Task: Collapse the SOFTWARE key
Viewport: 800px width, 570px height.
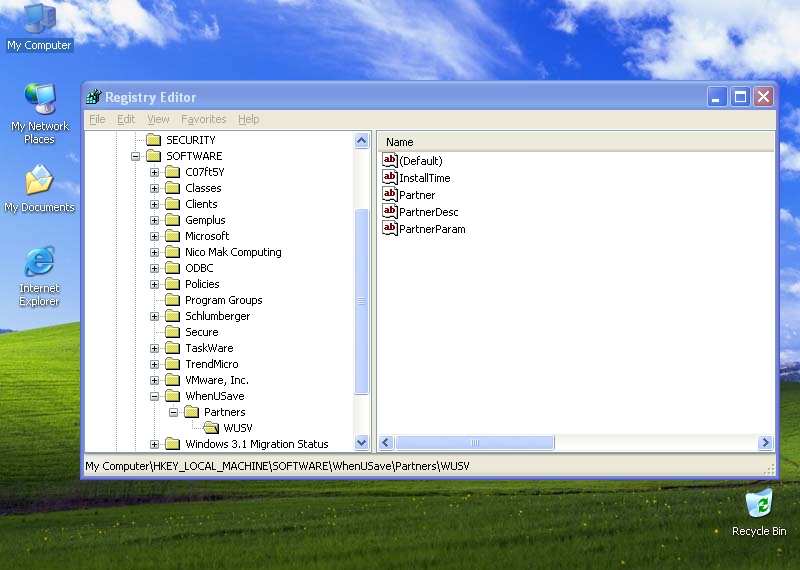Action: [x=135, y=156]
